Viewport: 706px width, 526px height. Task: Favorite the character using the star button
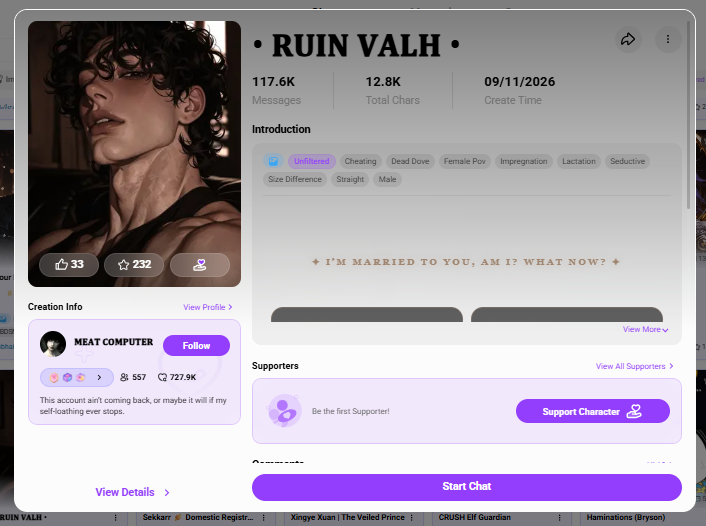[x=134, y=264]
